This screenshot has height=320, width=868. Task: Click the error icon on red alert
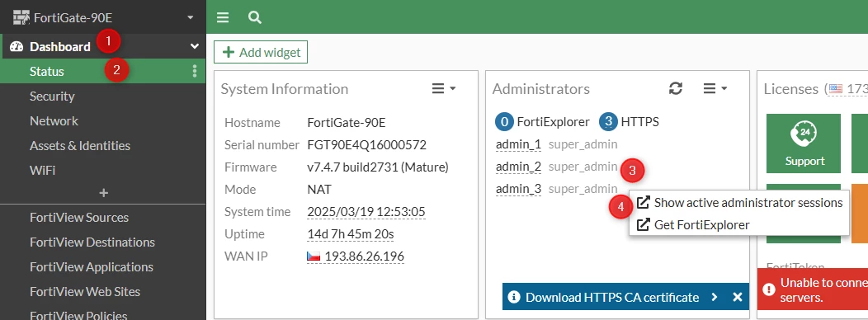click(768, 289)
